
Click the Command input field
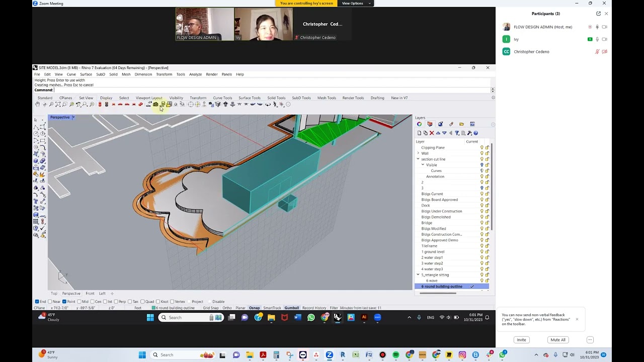tap(272, 90)
